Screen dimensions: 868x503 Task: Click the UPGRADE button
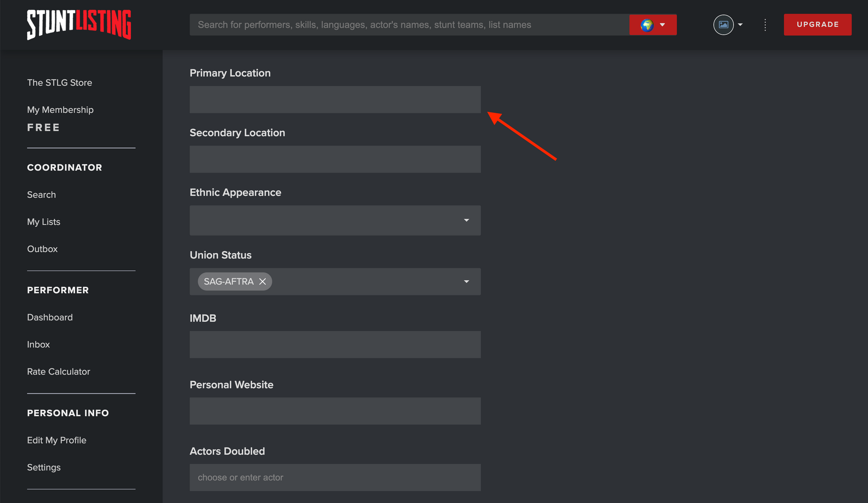818,25
